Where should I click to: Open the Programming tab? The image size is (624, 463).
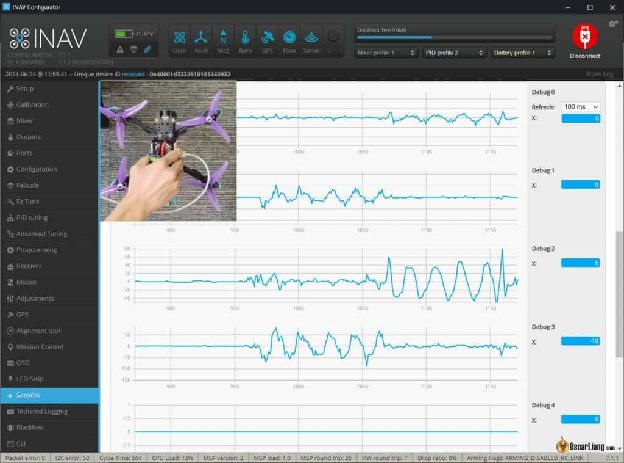[49, 250]
